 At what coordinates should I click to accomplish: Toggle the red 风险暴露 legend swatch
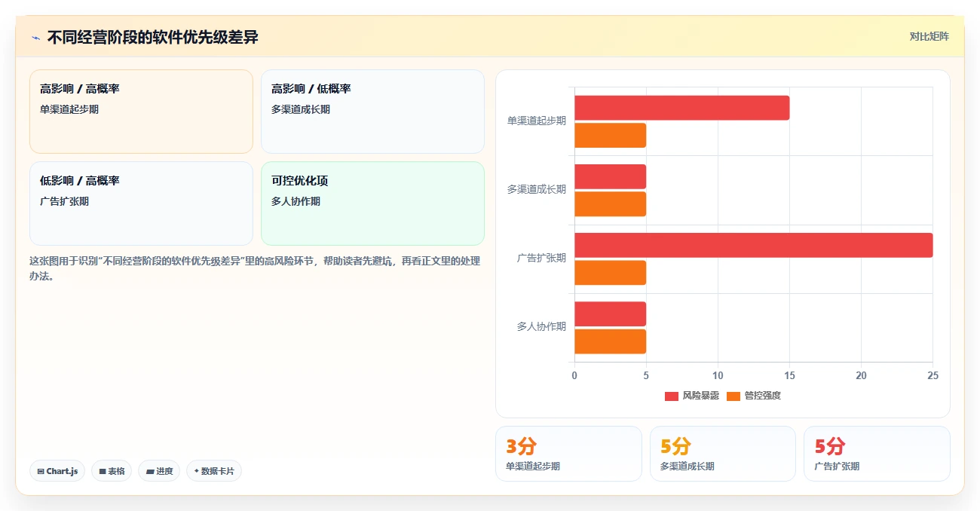point(671,396)
